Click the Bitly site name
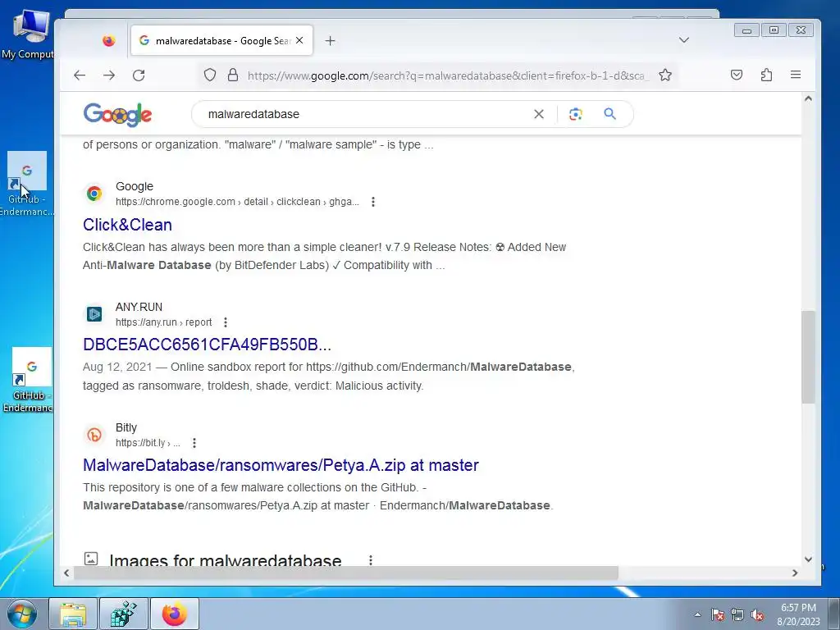840x630 pixels. point(126,427)
